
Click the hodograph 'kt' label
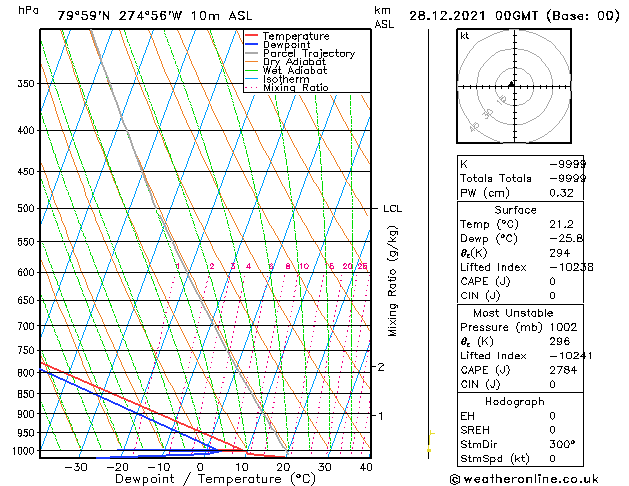click(x=465, y=36)
